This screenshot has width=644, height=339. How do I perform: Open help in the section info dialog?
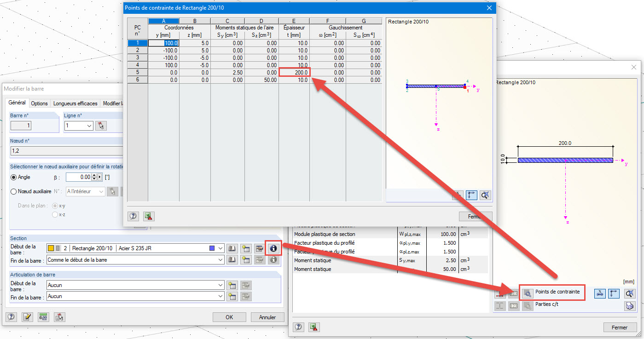299,327
